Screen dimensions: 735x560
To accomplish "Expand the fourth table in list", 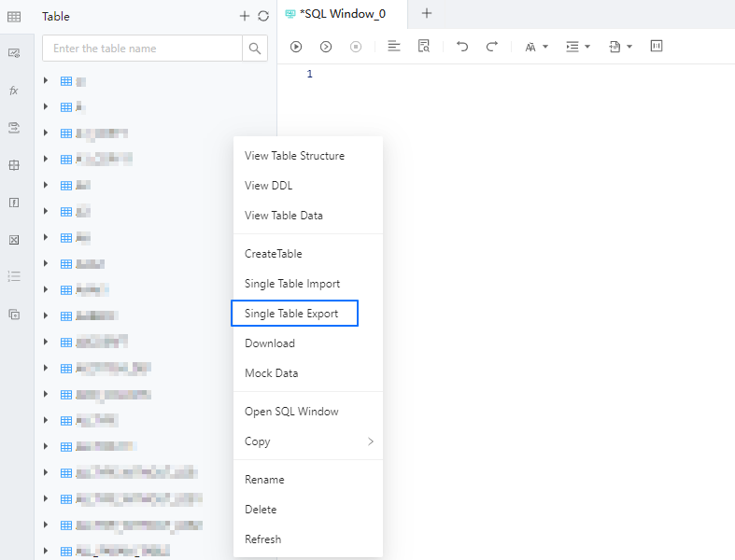I will 46,159.
